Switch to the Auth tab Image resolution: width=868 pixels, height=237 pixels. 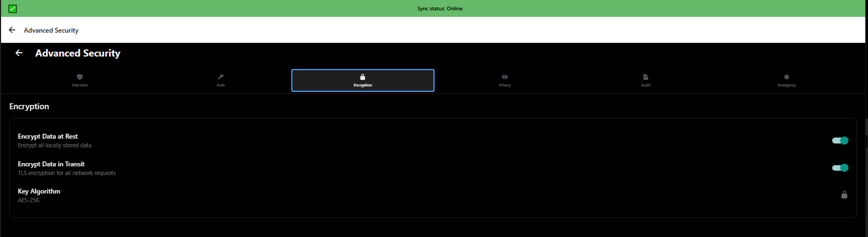[x=221, y=80]
